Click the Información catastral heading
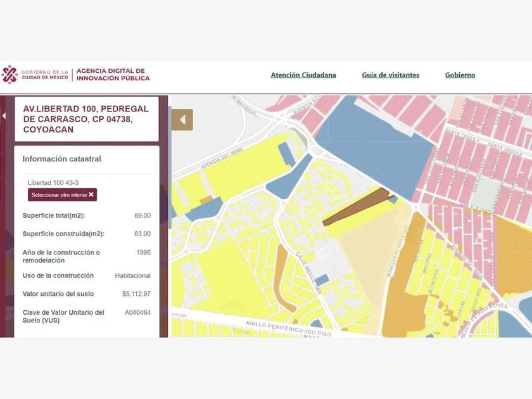 click(62, 159)
